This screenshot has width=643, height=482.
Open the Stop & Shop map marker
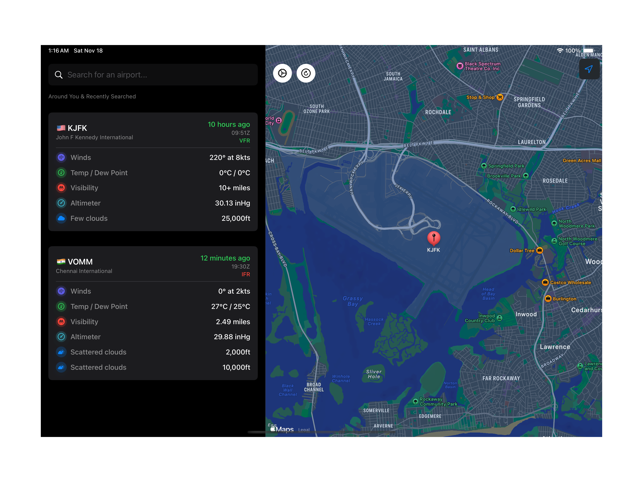tap(500, 97)
